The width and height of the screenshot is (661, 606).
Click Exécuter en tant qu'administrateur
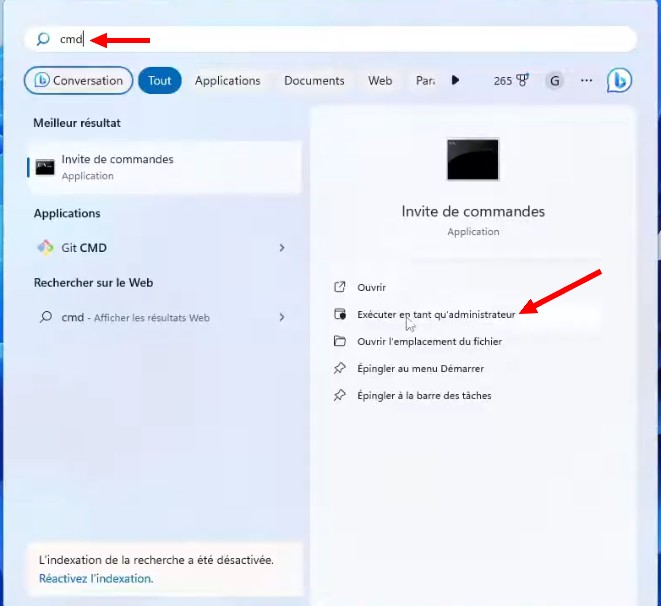click(436, 314)
